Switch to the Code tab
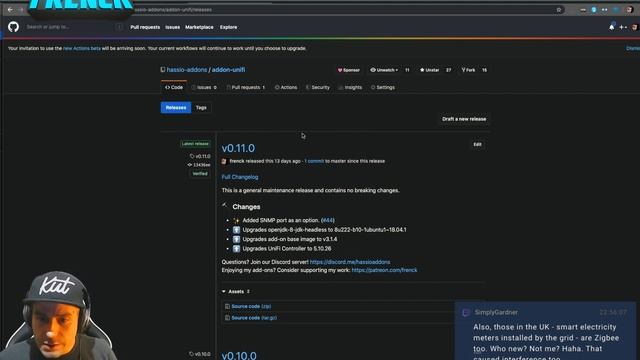The height and width of the screenshot is (360, 640). 174,87
